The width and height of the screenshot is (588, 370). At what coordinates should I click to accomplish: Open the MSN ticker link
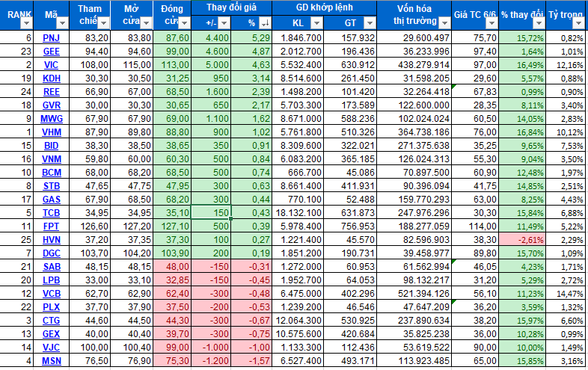click(x=52, y=362)
